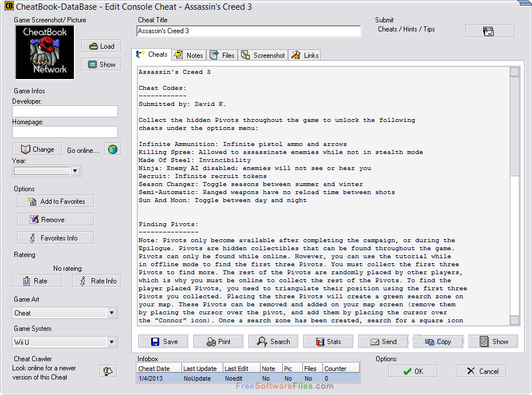Click the Show picture button under Load
This screenshot has height=395, width=532.
coord(101,65)
